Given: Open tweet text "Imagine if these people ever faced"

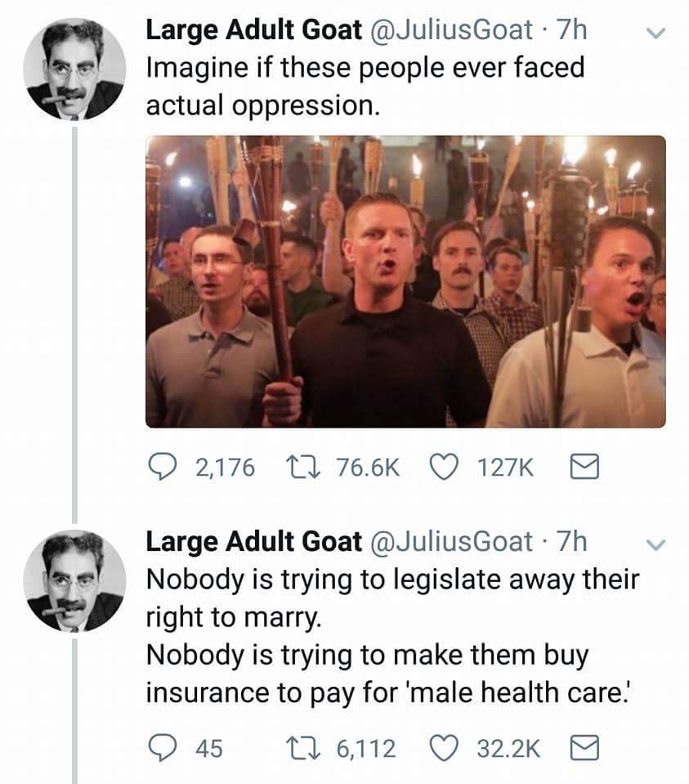Looking at the screenshot, I should 365,67.
